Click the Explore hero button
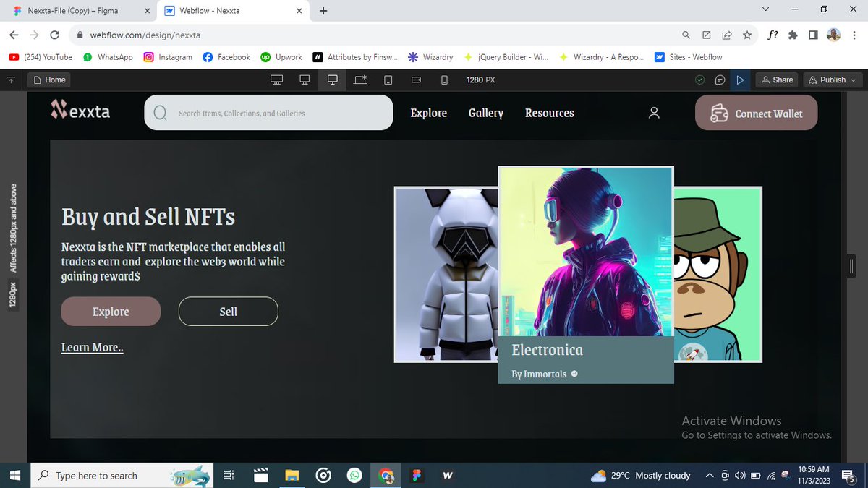The image size is (868, 488). tap(111, 312)
